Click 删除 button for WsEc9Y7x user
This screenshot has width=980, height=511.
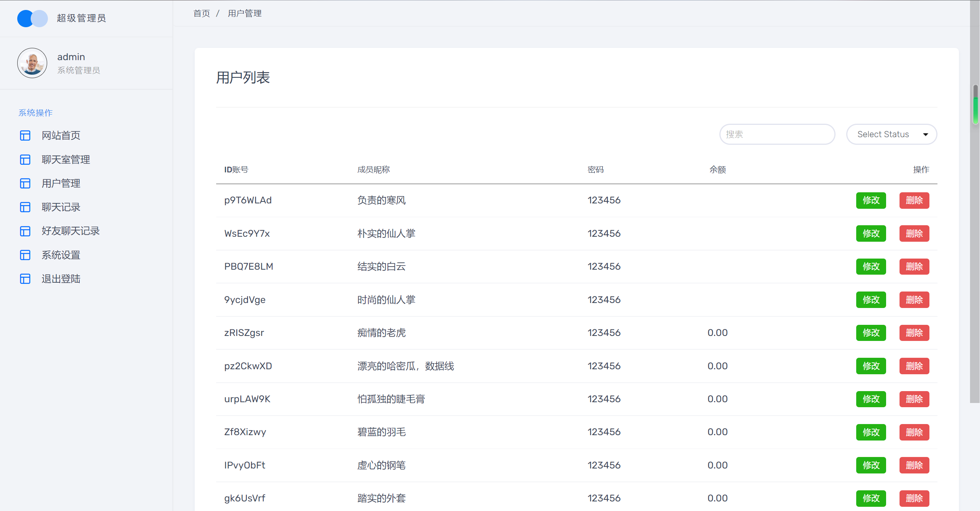coord(914,233)
